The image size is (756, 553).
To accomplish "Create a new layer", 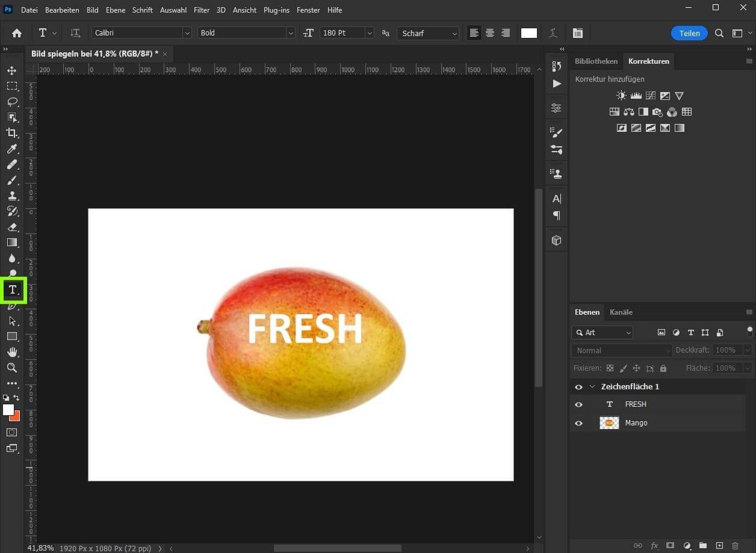I will [x=719, y=545].
